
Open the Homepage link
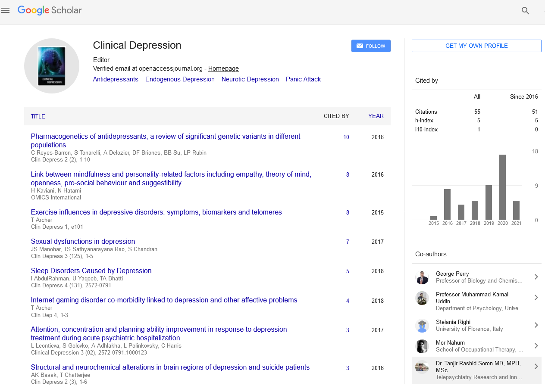(x=223, y=68)
